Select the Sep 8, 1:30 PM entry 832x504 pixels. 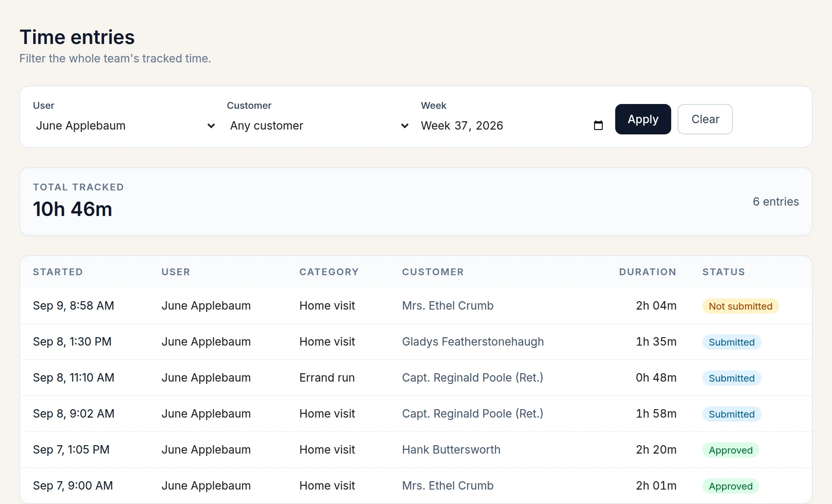[x=416, y=342]
